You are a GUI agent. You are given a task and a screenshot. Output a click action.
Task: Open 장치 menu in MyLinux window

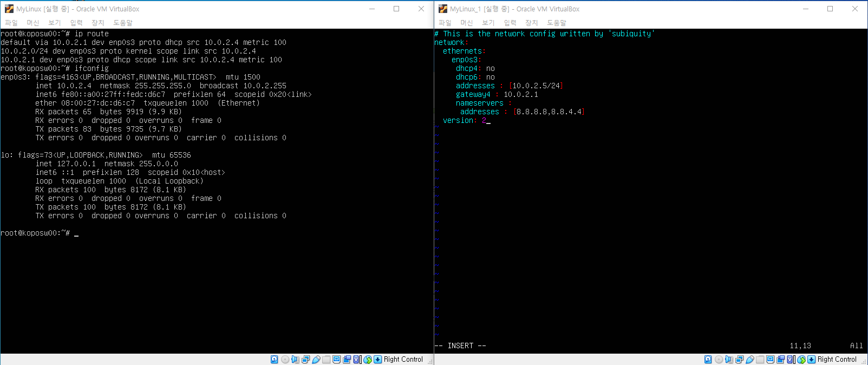click(x=98, y=23)
